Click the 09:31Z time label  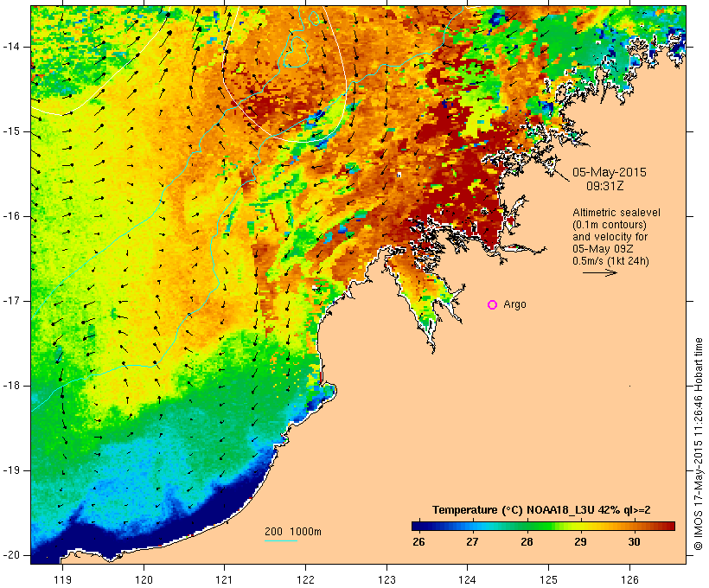coord(605,186)
